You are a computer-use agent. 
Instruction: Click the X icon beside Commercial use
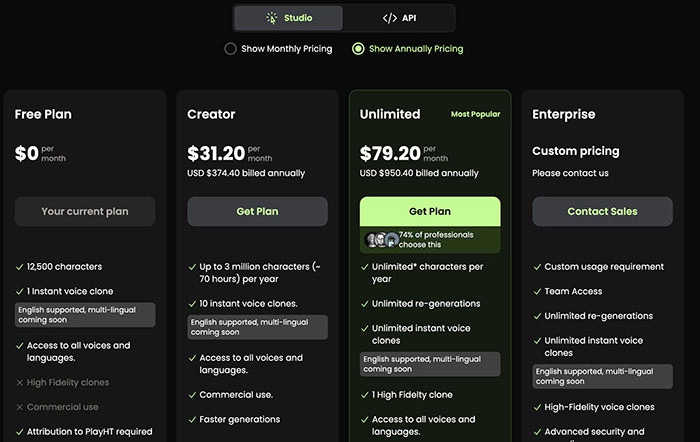pyautogui.click(x=20, y=407)
